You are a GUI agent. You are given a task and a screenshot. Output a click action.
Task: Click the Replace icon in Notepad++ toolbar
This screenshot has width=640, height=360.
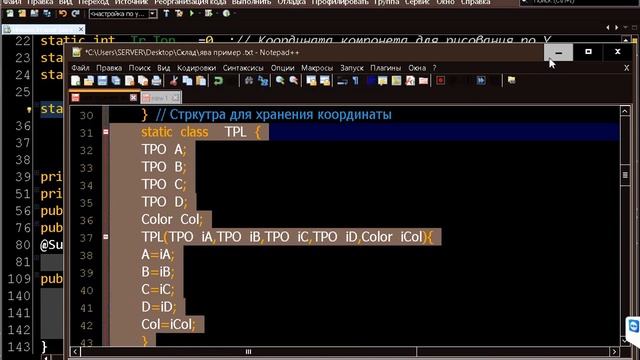pyautogui.click(x=263, y=81)
